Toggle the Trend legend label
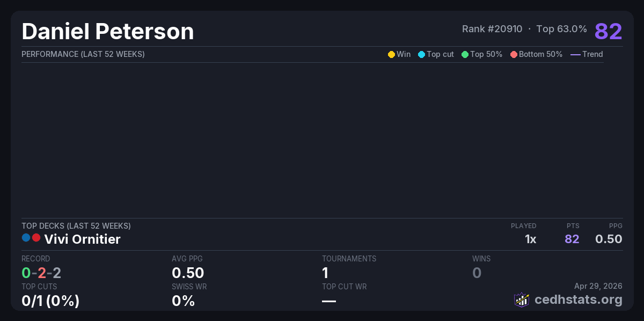The width and height of the screenshot is (644, 321). 592,54
